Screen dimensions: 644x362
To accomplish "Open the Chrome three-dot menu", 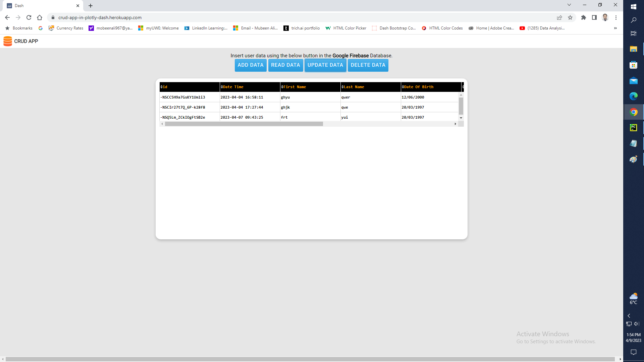I will pyautogui.click(x=616, y=17).
